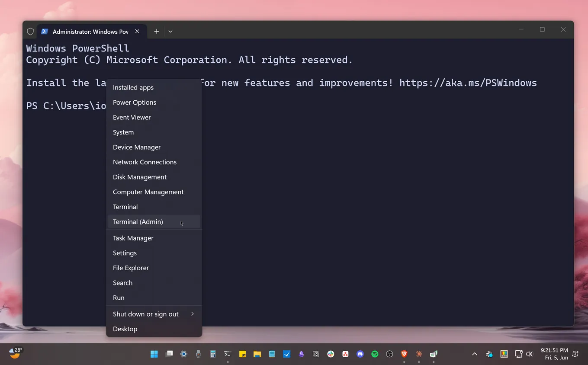Select the Administrator: Windows PowerShell tab
The image size is (588, 365).
[91, 32]
